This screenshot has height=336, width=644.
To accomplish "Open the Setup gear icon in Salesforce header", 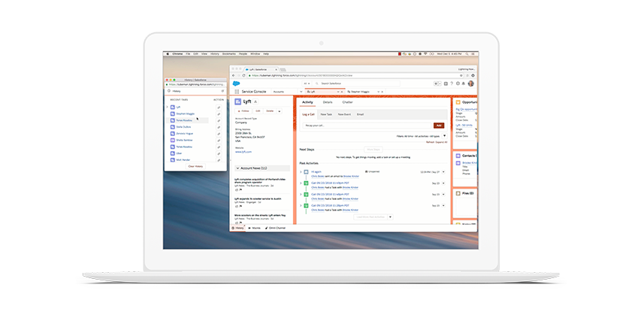I will coord(458,83).
